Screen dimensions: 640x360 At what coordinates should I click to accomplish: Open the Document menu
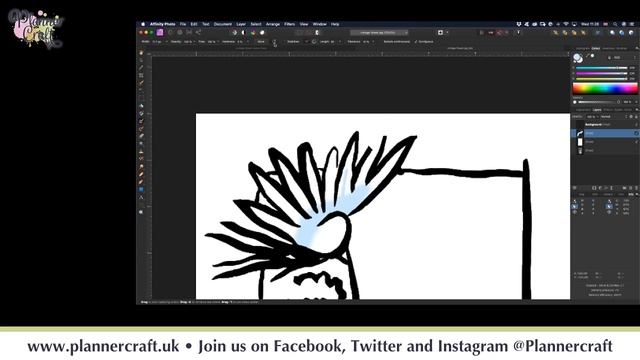(223, 24)
